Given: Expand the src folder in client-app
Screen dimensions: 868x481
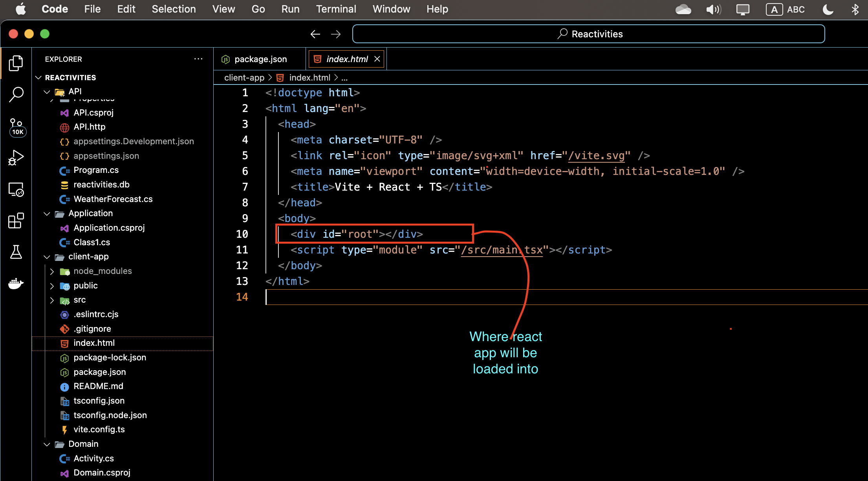Looking at the screenshot, I should click(79, 300).
